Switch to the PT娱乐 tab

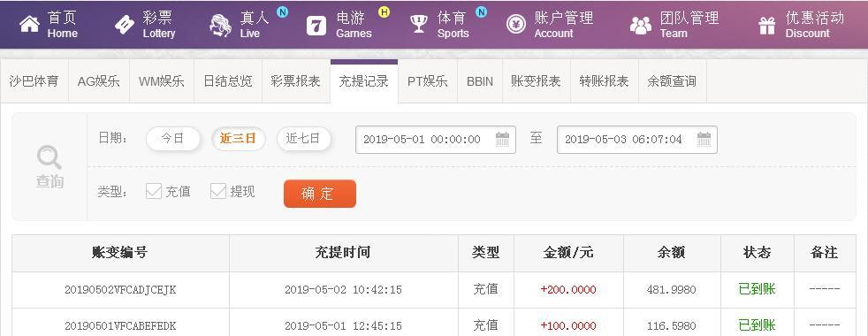point(427,81)
